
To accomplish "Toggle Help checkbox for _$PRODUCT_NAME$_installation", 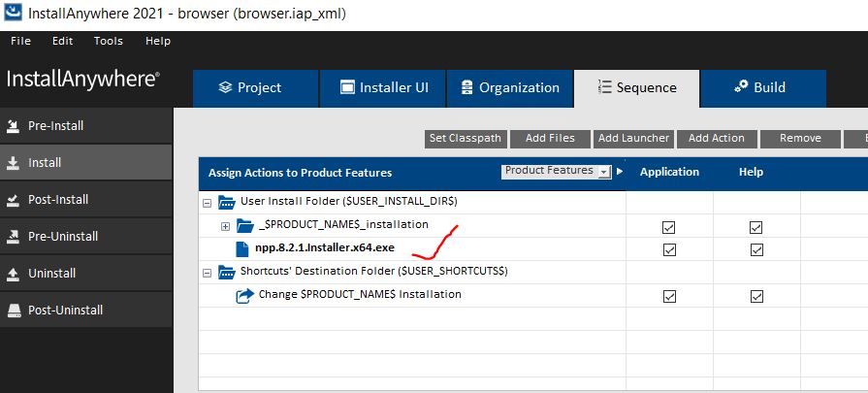I will tap(756, 227).
